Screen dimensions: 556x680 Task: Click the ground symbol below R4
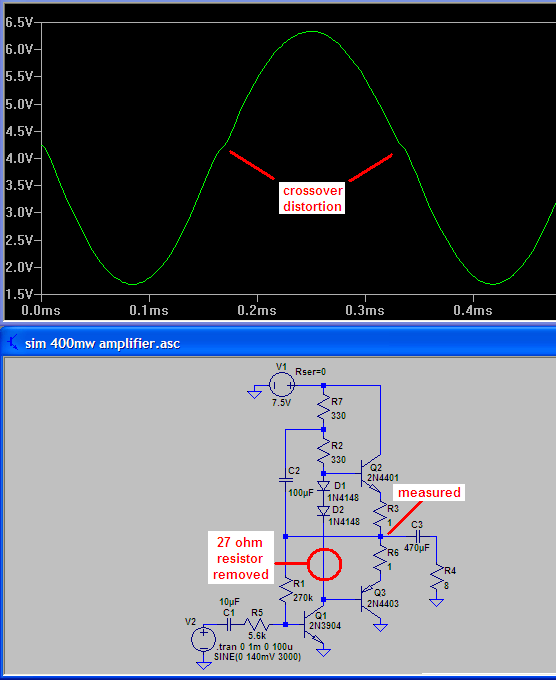click(437, 602)
